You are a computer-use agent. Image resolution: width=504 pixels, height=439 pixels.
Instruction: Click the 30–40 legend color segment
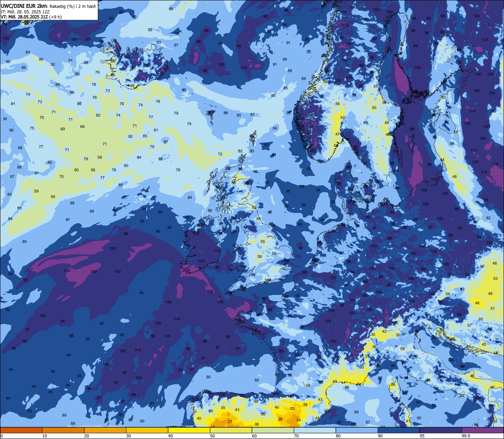[147, 430]
